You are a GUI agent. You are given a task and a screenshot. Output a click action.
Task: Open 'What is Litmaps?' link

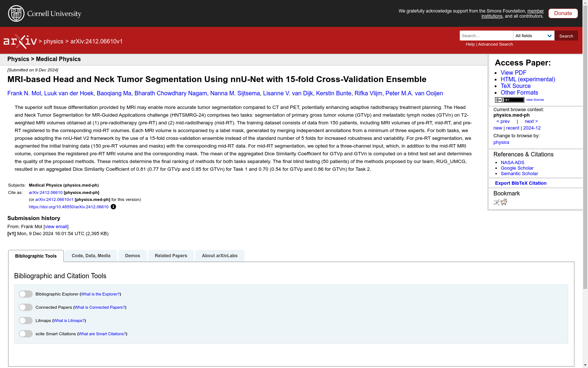(x=69, y=321)
